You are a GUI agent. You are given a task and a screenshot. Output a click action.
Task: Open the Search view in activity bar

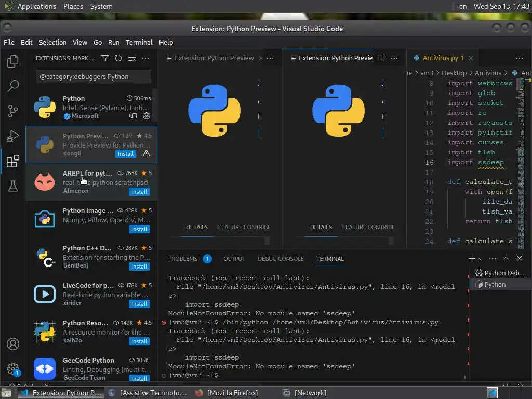pos(13,86)
